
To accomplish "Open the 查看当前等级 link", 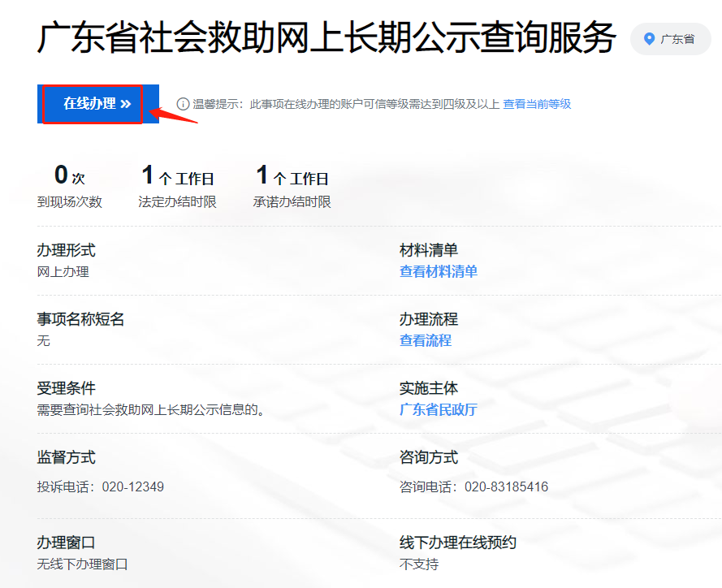I will (x=537, y=104).
